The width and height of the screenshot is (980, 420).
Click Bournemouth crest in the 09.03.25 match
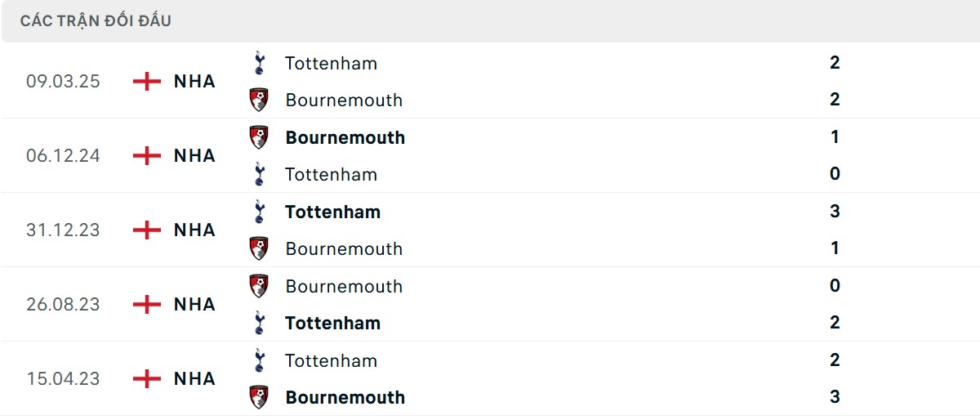click(259, 100)
